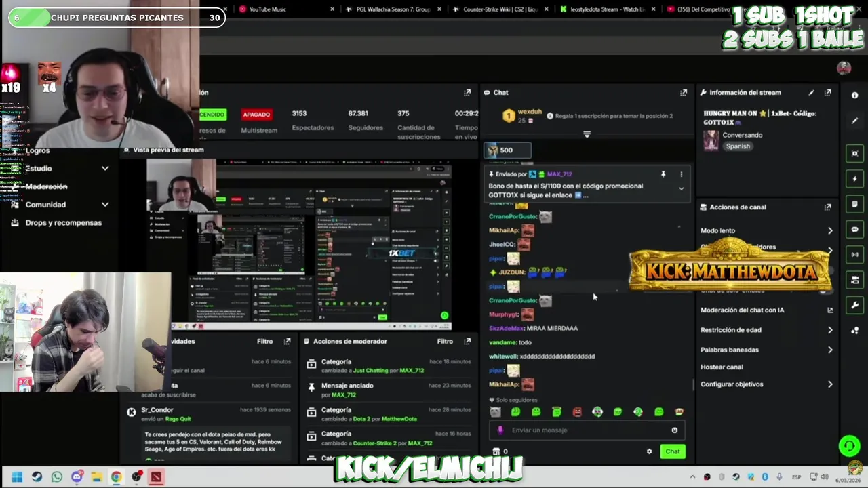Open Dota 2 from the taskbar
Image resolution: width=868 pixels, height=488 pixels.
pyautogui.click(x=156, y=476)
